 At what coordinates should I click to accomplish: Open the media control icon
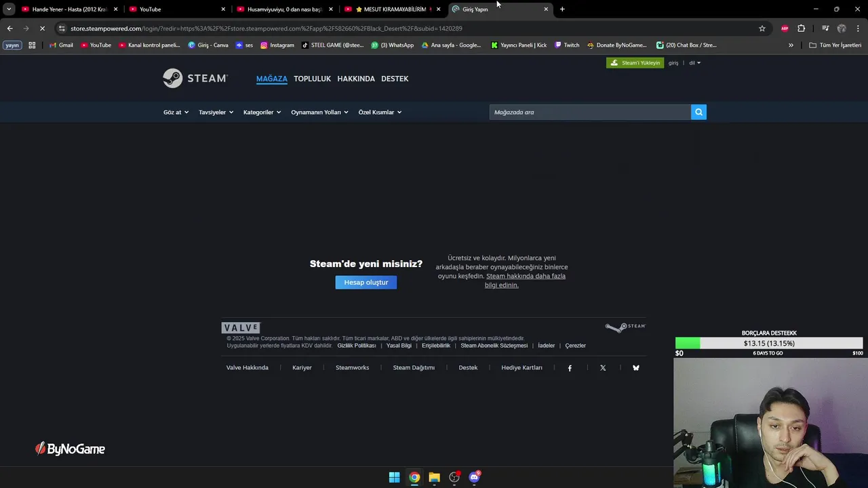coord(825,28)
